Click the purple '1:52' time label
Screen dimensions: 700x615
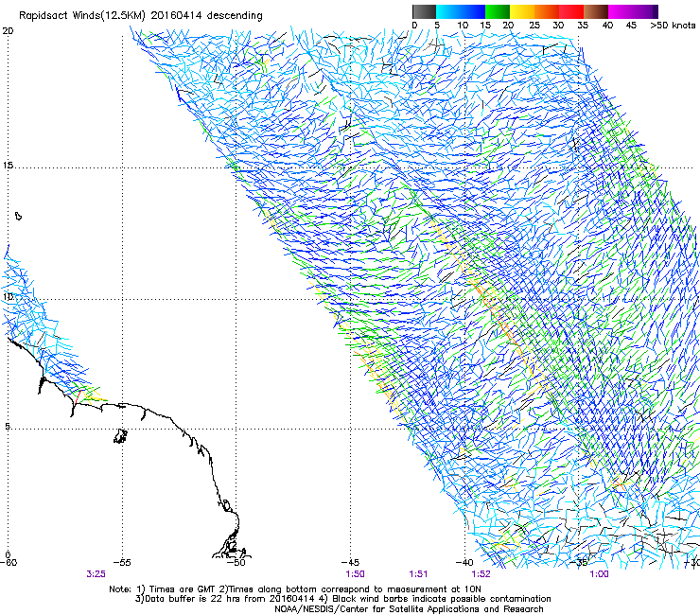(x=481, y=574)
